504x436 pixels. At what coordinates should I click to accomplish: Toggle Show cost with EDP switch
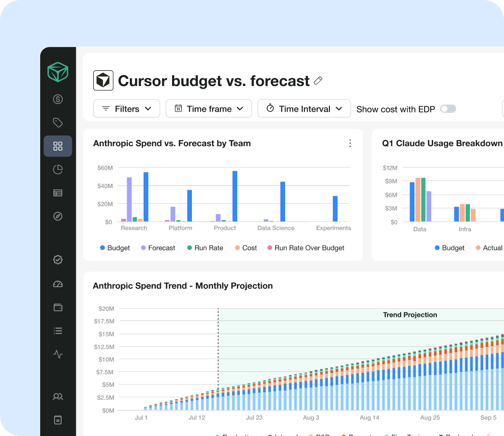coord(448,108)
